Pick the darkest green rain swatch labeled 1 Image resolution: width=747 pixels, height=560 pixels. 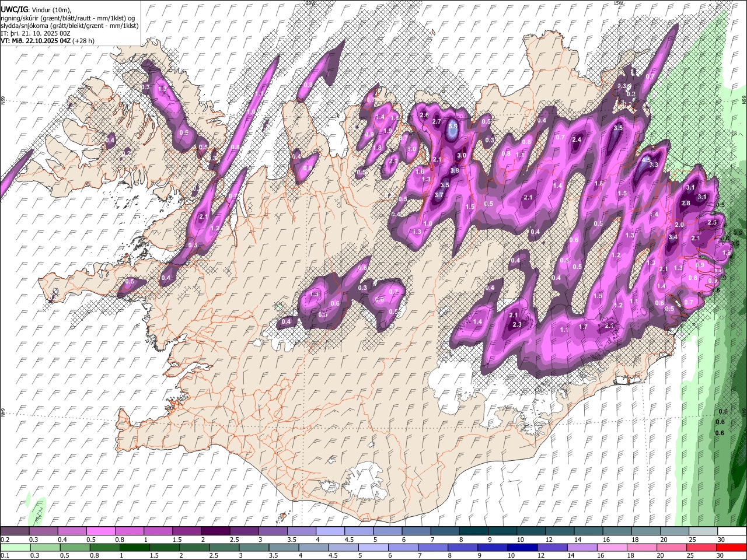[134, 548]
